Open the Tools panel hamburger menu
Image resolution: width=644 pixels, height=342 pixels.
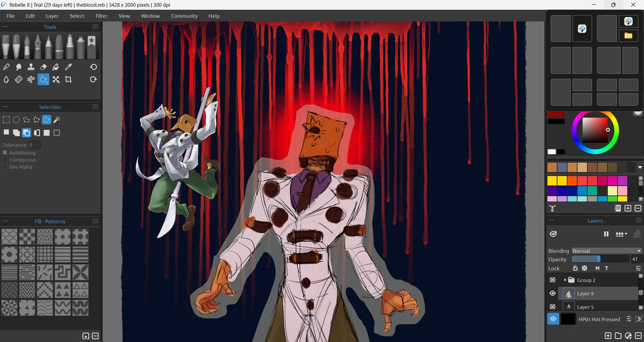[x=96, y=26]
